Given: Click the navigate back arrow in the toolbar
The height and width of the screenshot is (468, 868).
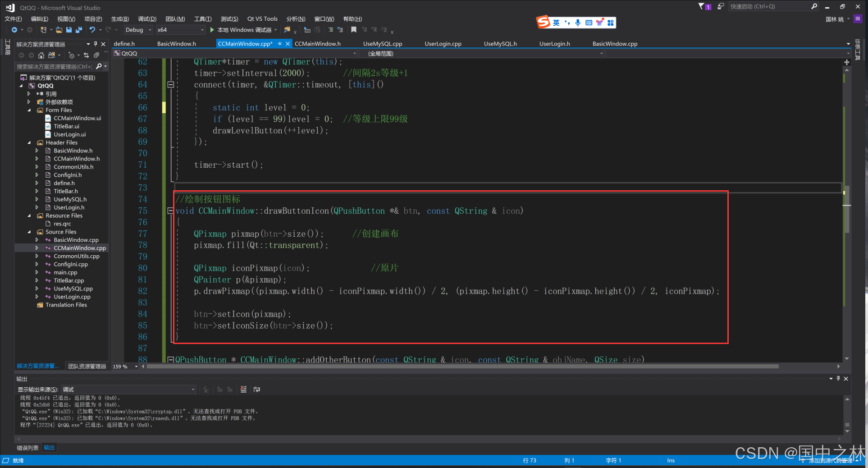Looking at the screenshot, I should (14, 30).
